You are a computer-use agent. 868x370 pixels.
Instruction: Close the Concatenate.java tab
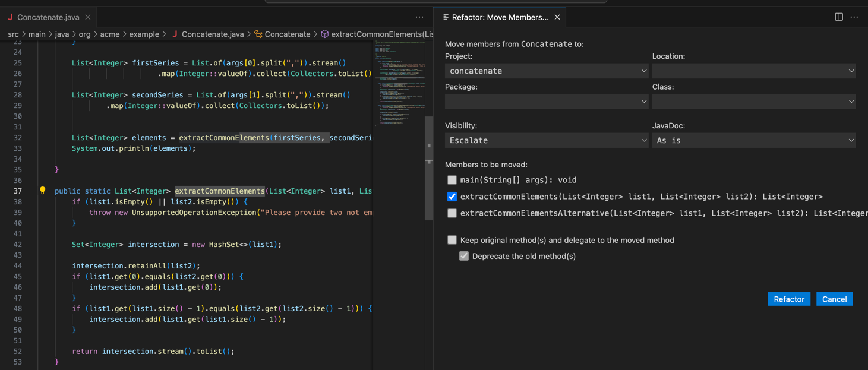[88, 17]
